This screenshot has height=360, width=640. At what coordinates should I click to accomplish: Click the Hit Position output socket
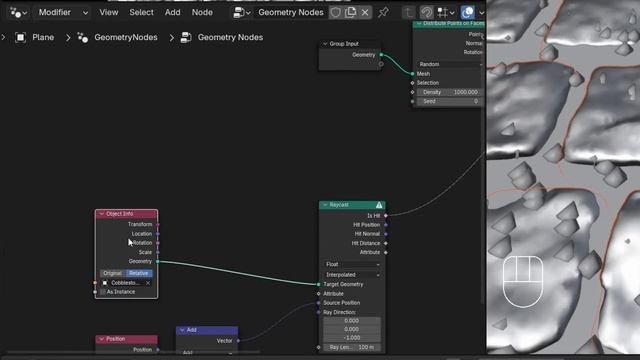(386, 225)
